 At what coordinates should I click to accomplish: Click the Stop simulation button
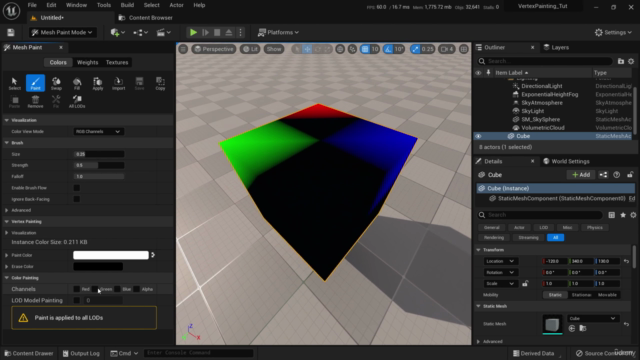217,32
